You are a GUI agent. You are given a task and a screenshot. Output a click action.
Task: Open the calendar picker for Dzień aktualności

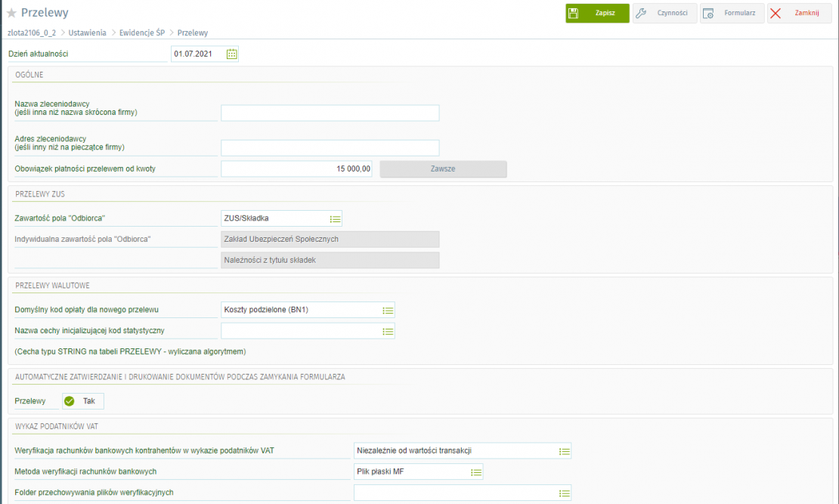232,54
